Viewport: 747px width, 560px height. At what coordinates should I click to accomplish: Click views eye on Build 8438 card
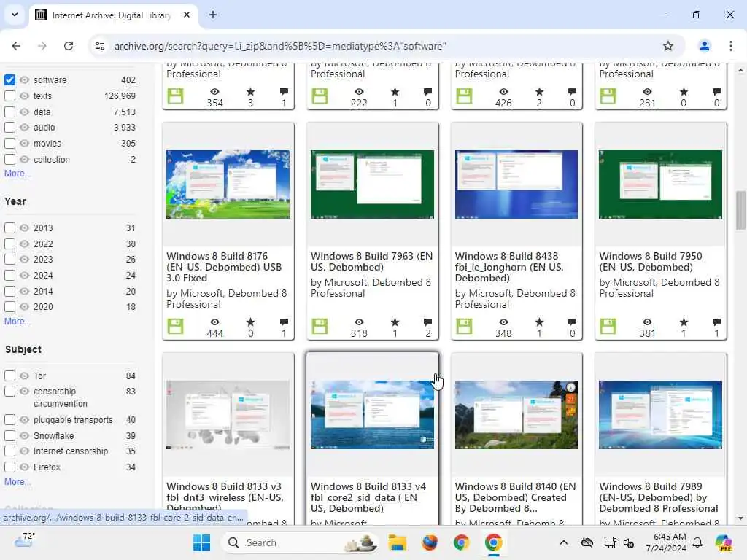point(503,322)
